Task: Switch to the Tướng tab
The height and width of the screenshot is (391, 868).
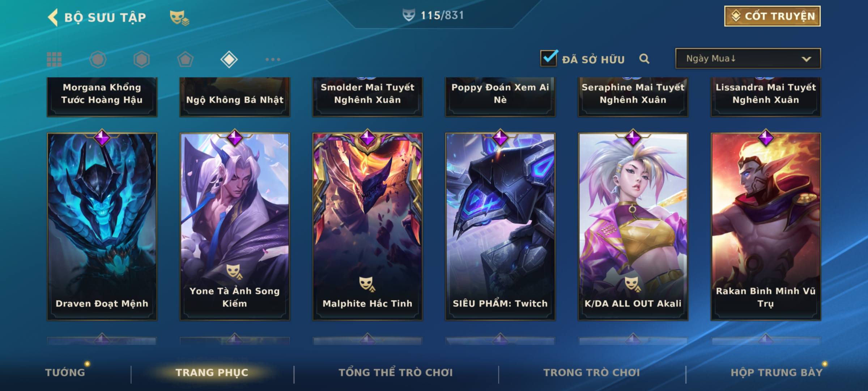Action: pos(65,372)
